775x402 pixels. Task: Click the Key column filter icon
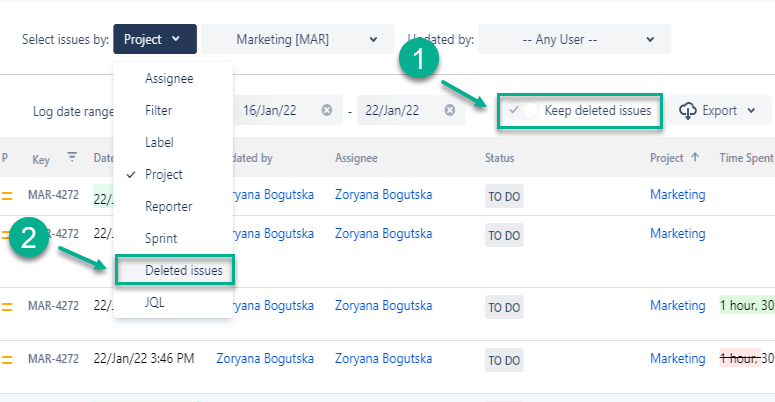click(71, 157)
